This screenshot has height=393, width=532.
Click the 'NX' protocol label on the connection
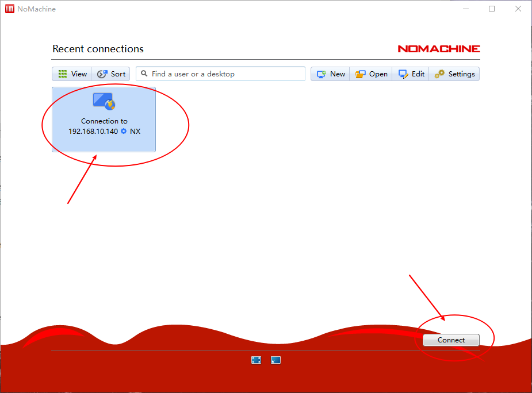pyautogui.click(x=135, y=131)
